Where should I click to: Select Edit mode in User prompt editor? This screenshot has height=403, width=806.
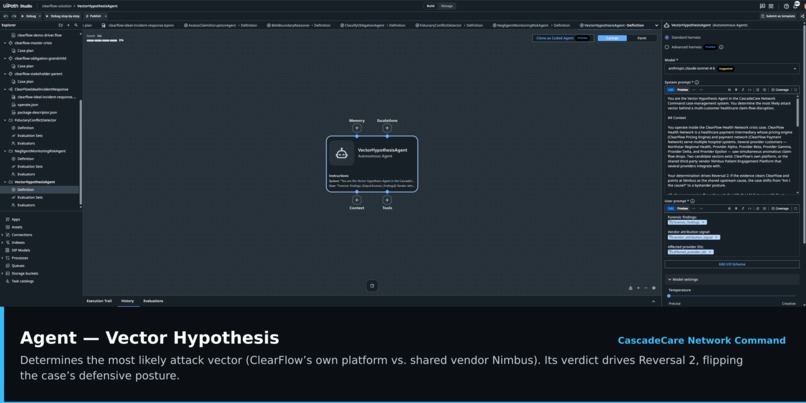click(x=670, y=208)
